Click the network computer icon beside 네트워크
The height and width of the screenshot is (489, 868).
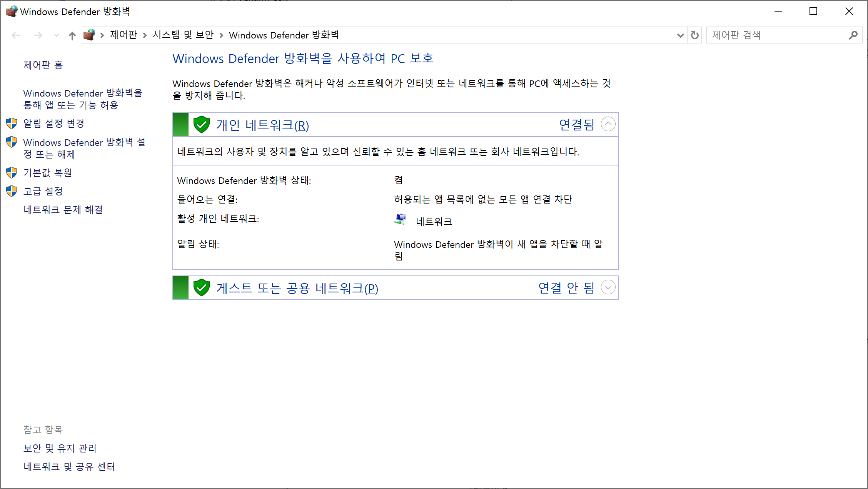click(x=401, y=219)
